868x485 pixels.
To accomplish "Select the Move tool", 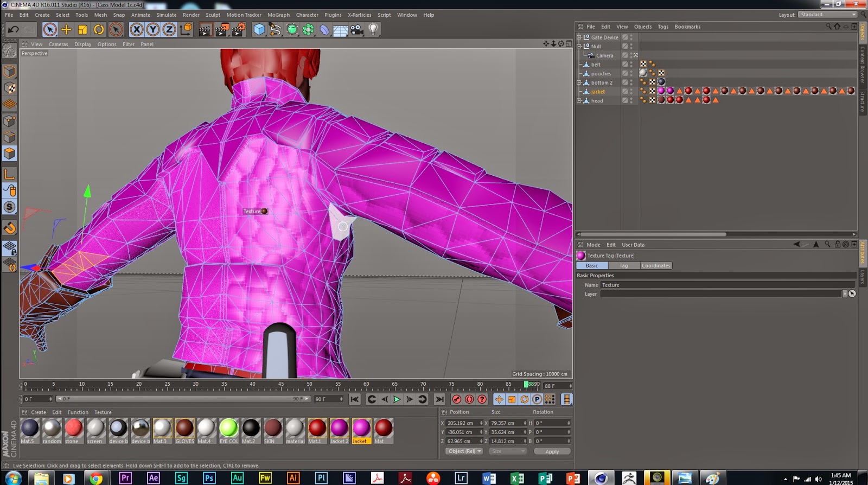I will 66,29.
